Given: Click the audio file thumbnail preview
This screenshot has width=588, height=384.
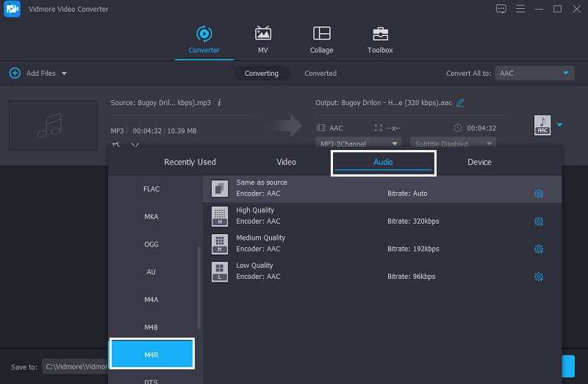Looking at the screenshot, I should (x=53, y=126).
